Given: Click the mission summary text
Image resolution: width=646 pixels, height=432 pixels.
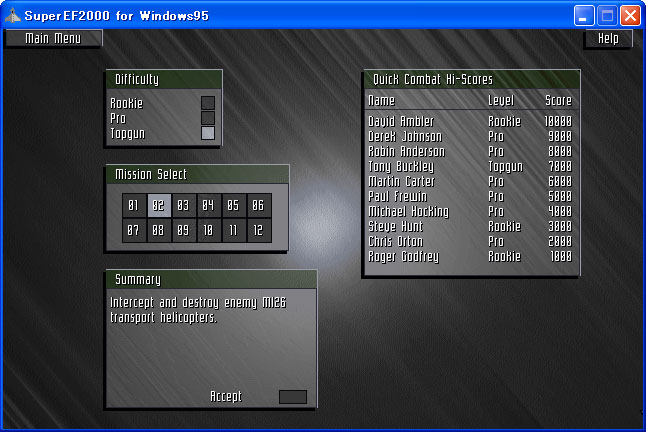Looking at the screenshot, I should (198, 310).
